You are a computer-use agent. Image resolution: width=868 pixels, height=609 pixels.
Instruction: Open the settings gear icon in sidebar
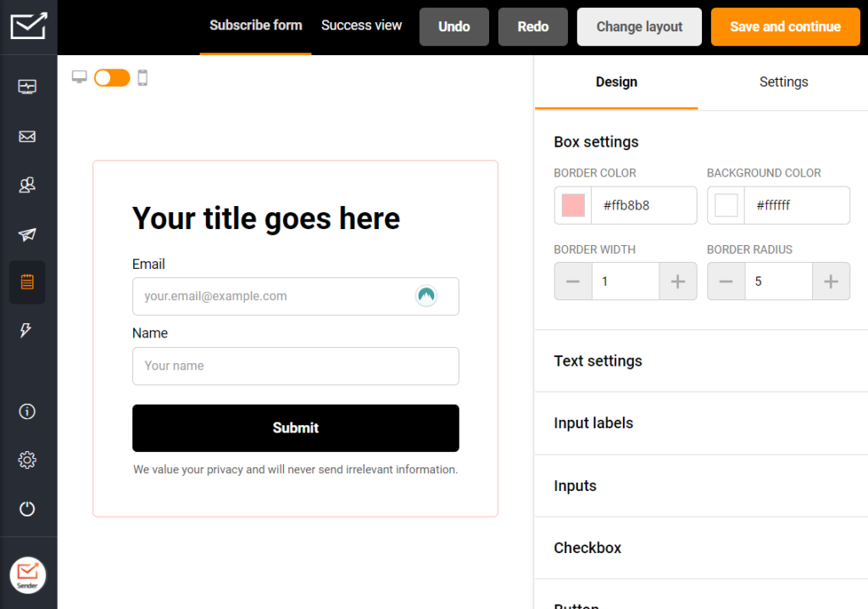click(x=27, y=460)
